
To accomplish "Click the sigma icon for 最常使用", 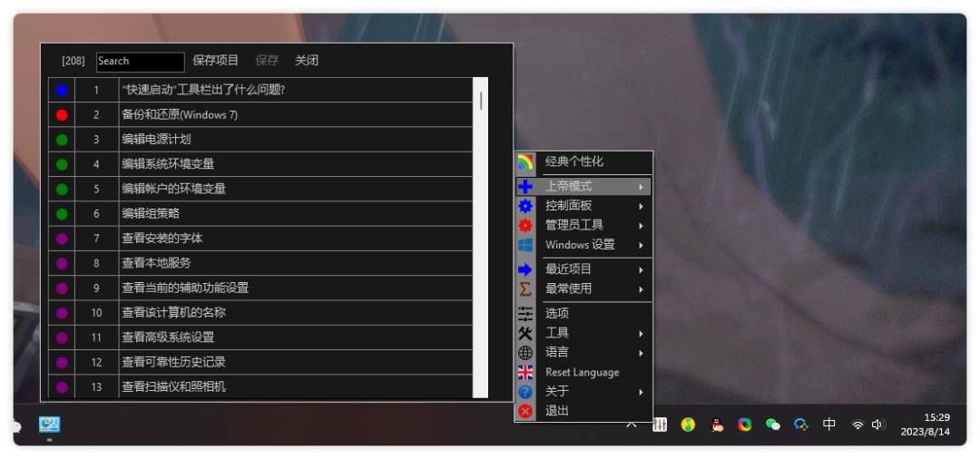I will pyautogui.click(x=525, y=289).
